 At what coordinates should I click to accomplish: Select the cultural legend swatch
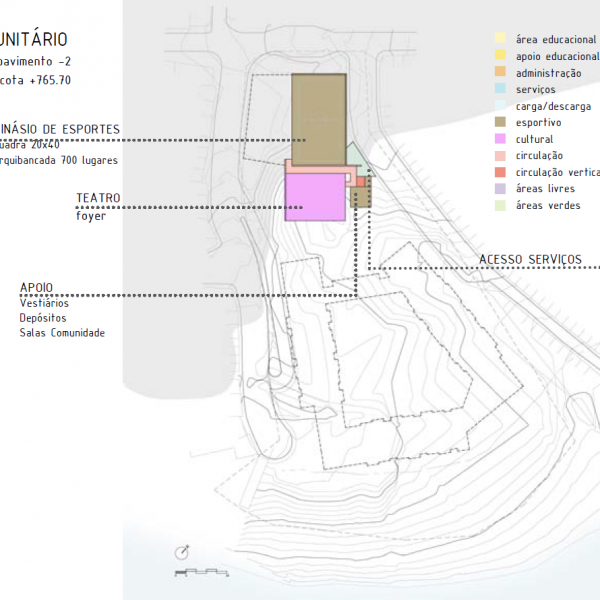[500, 139]
